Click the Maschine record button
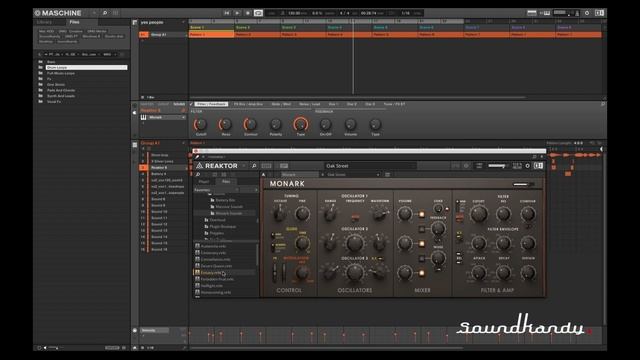Screen dimensions: 640x360 (248, 13)
